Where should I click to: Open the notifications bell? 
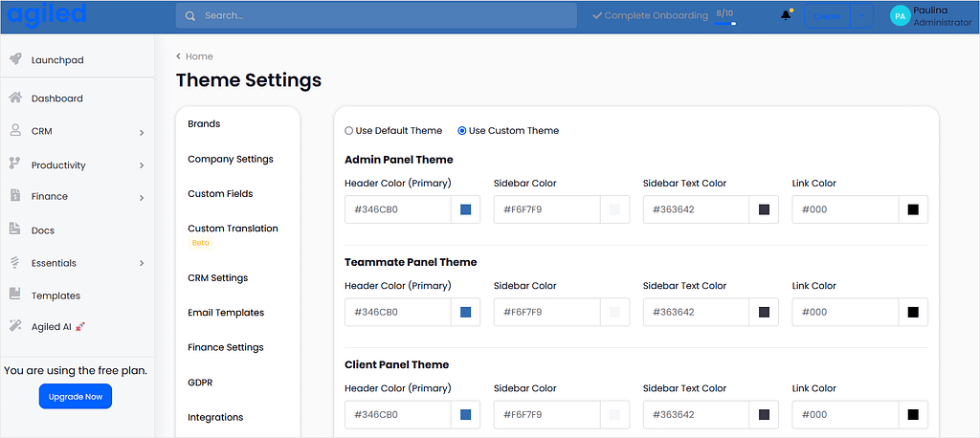787,15
